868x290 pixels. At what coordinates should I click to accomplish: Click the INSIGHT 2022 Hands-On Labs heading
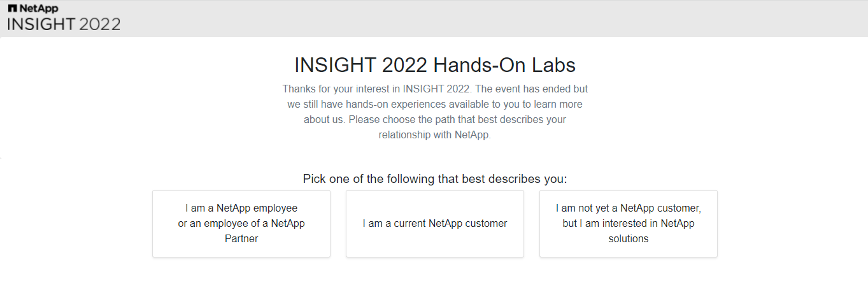(x=435, y=65)
